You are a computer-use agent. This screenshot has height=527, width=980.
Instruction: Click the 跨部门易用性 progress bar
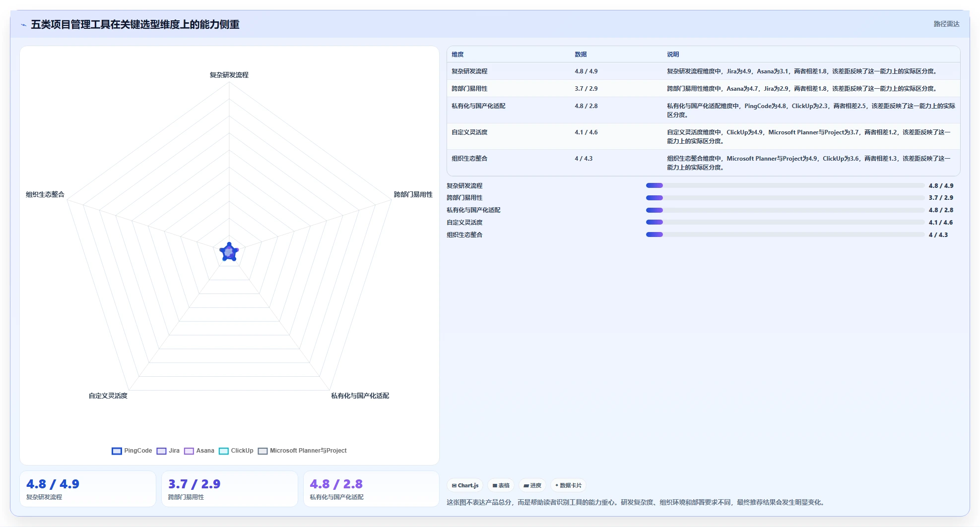(785, 198)
